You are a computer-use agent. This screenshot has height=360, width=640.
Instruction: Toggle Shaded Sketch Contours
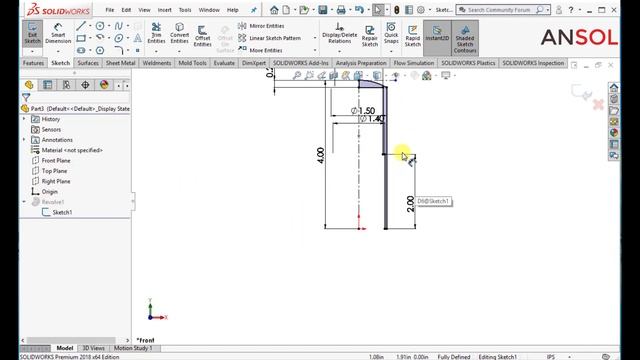click(464, 38)
